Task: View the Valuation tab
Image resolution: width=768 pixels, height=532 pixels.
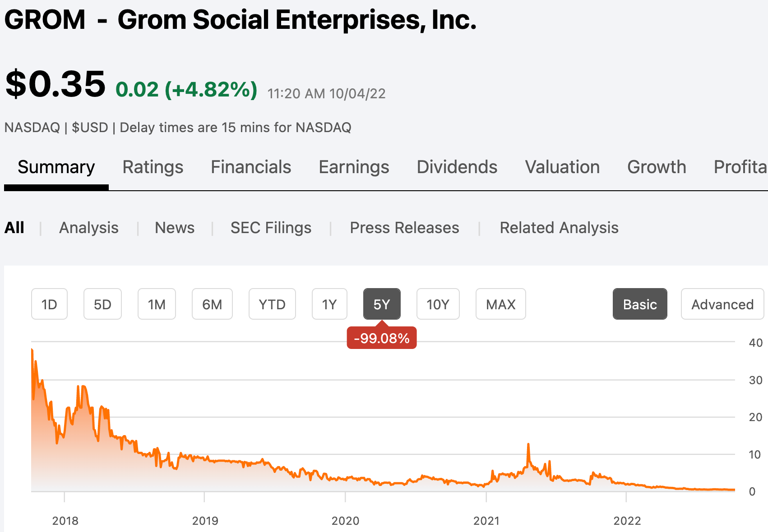Action: [562, 167]
